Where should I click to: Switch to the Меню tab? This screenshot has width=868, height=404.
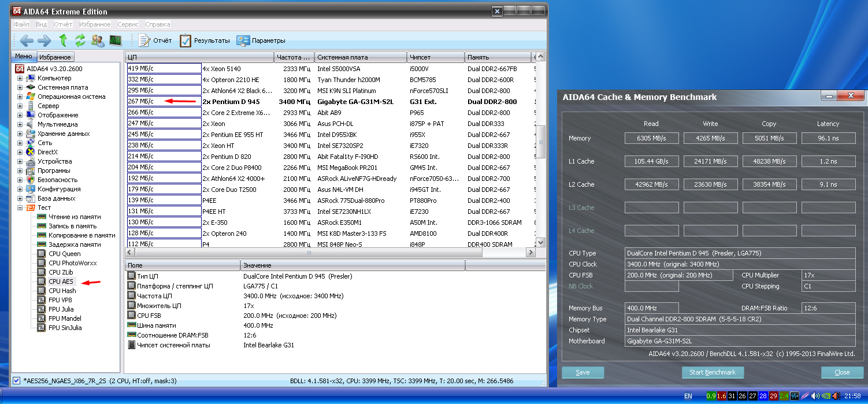[x=24, y=57]
